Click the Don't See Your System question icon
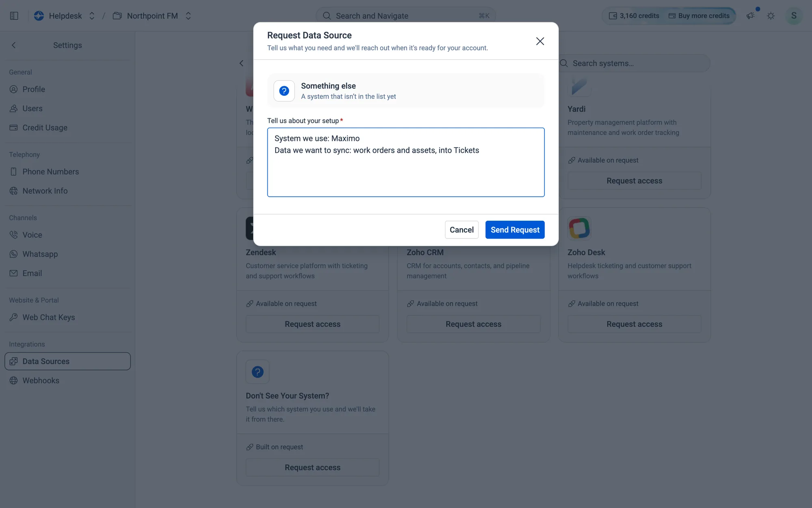Screen dimensions: 812x508 point(257,372)
